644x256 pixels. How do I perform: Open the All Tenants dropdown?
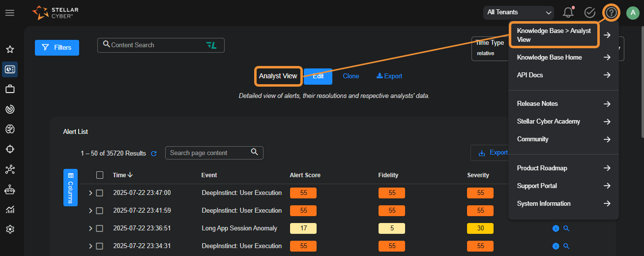click(x=518, y=12)
